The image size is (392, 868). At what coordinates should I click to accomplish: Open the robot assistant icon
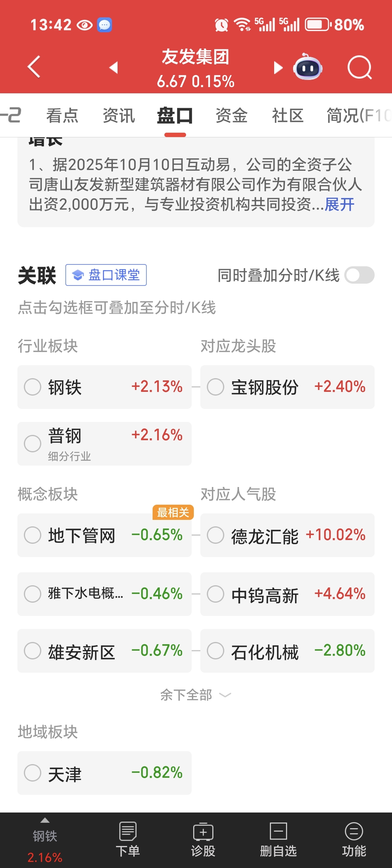point(307,67)
